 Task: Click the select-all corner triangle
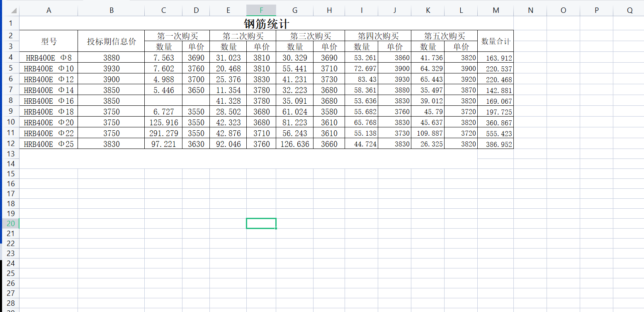[x=14, y=11]
